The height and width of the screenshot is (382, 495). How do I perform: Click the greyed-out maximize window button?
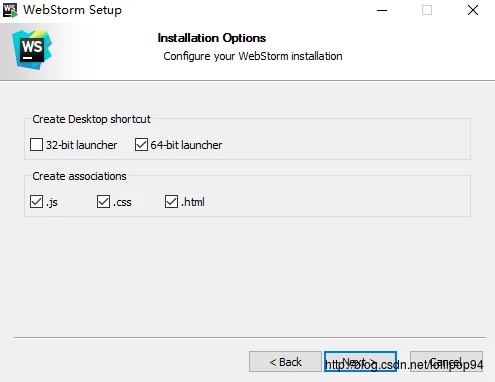[427, 10]
